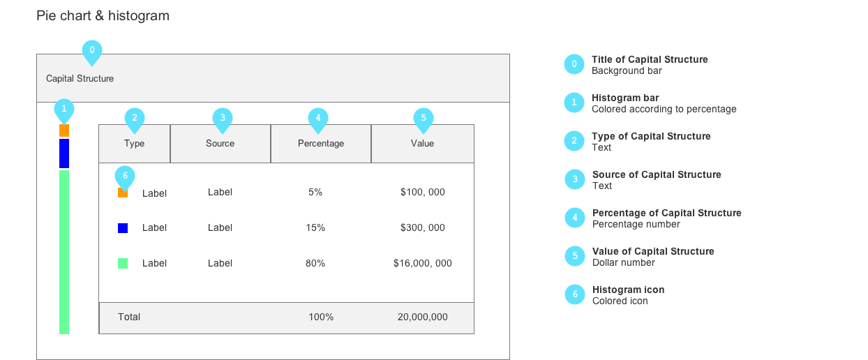This screenshot has height=360, width=868.
Task: Click annotation marker 4 above Percentage column
Action: [x=318, y=119]
